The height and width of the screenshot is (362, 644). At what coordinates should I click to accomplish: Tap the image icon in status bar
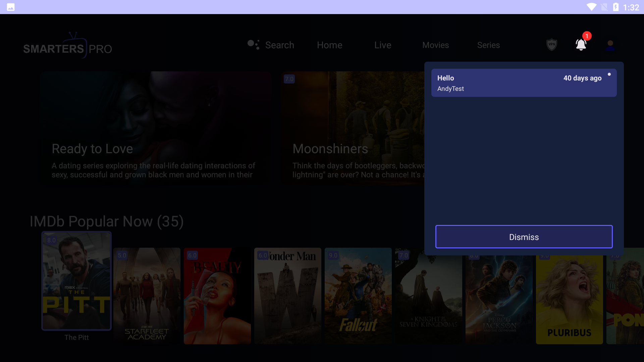pos(11,7)
